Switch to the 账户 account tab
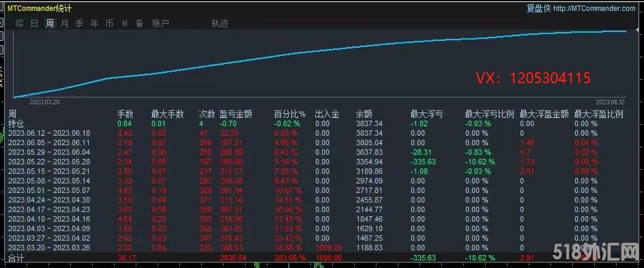 pos(160,23)
